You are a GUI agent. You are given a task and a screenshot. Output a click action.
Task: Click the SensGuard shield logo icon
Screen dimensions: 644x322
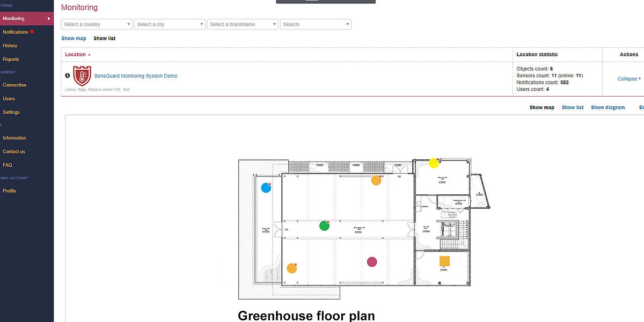[x=82, y=76]
